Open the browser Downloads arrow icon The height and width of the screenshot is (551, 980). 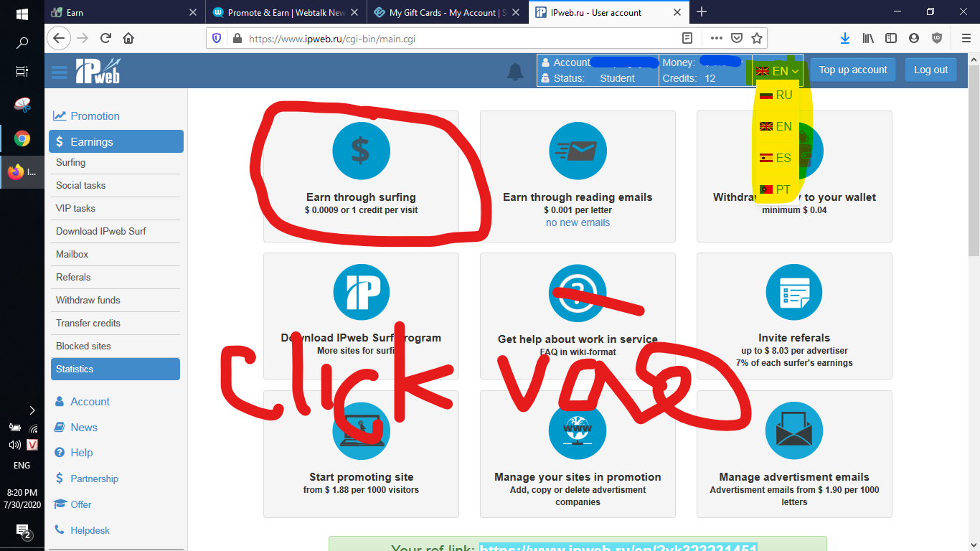click(x=845, y=37)
